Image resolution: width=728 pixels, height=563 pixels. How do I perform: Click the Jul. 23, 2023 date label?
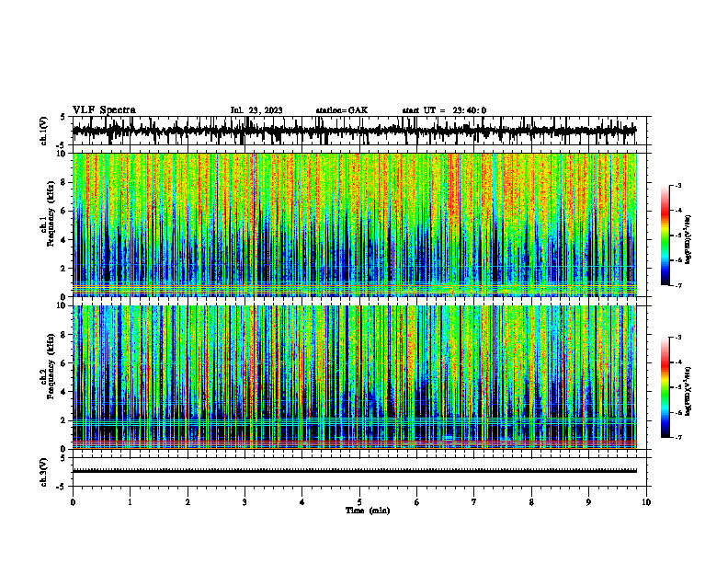coord(256,110)
